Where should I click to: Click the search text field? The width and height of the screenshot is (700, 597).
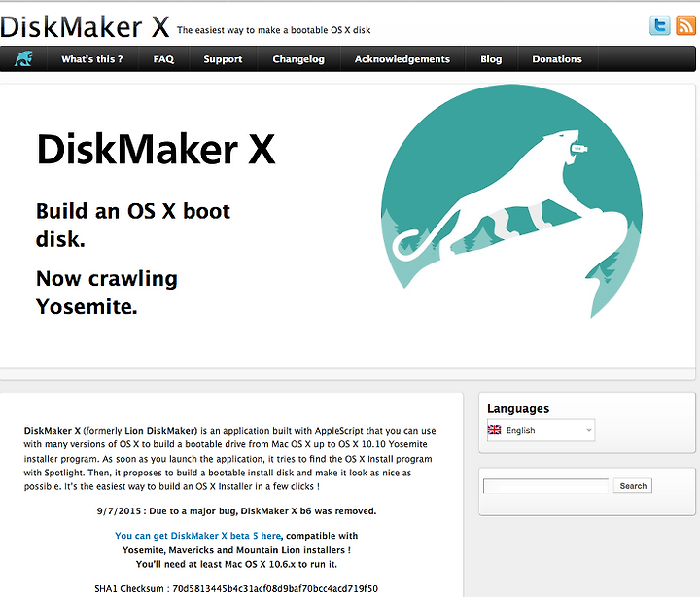coord(545,486)
